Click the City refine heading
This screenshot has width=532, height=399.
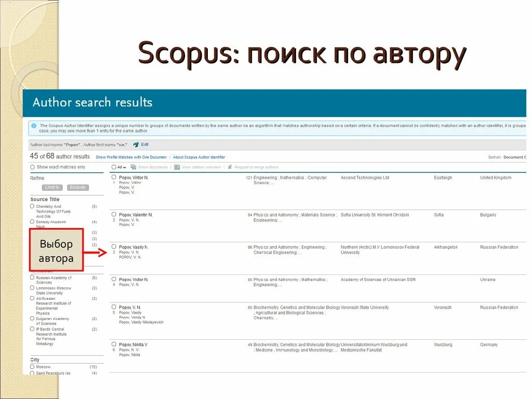tap(35, 360)
